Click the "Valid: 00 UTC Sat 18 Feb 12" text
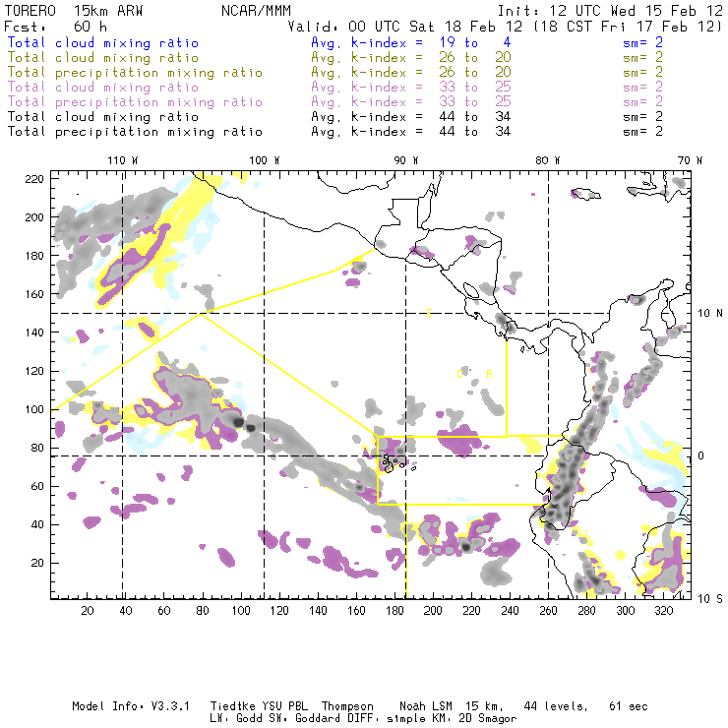The height and width of the screenshot is (728, 728). (x=405, y=26)
